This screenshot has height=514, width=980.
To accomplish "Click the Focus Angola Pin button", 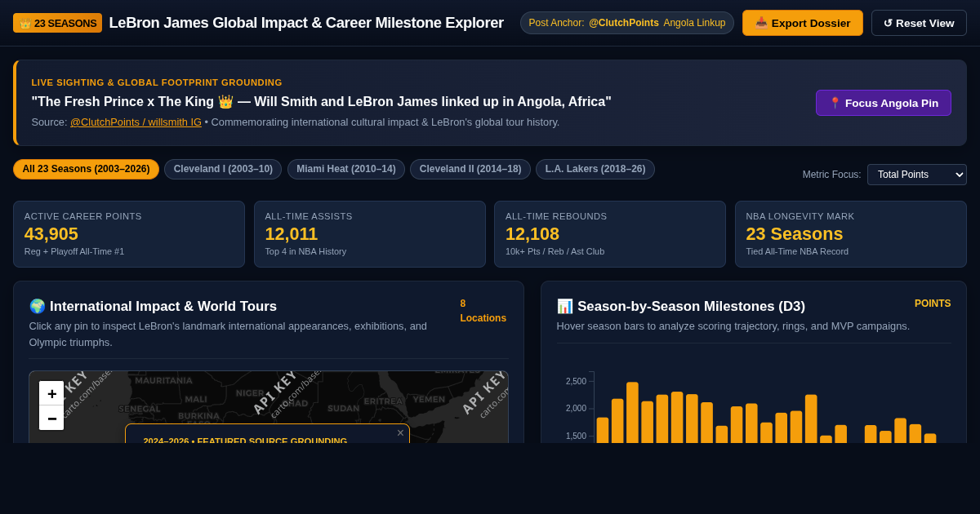I will coord(884,103).
